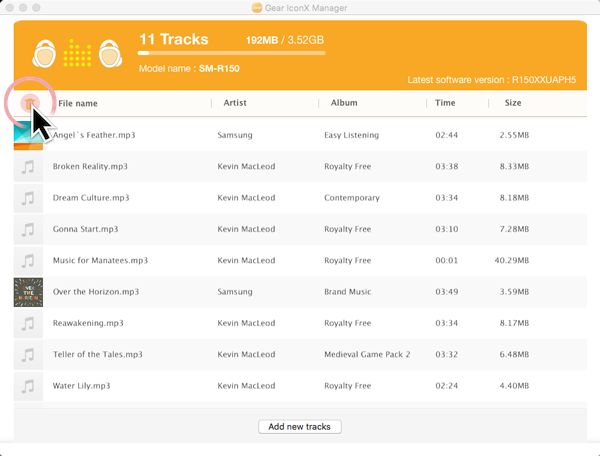
Task: Click the 02:44 time value
Action: [447, 135]
